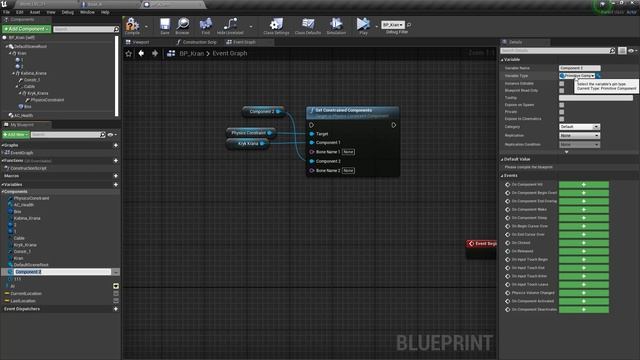The width and height of the screenshot is (640, 360).
Task: Open the File menu
Action: coord(7,12)
